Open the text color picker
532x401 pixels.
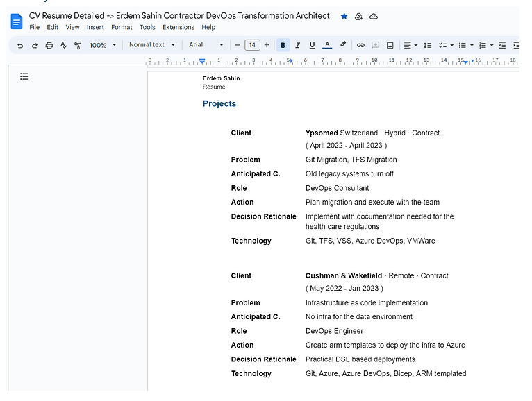(x=327, y=45)
